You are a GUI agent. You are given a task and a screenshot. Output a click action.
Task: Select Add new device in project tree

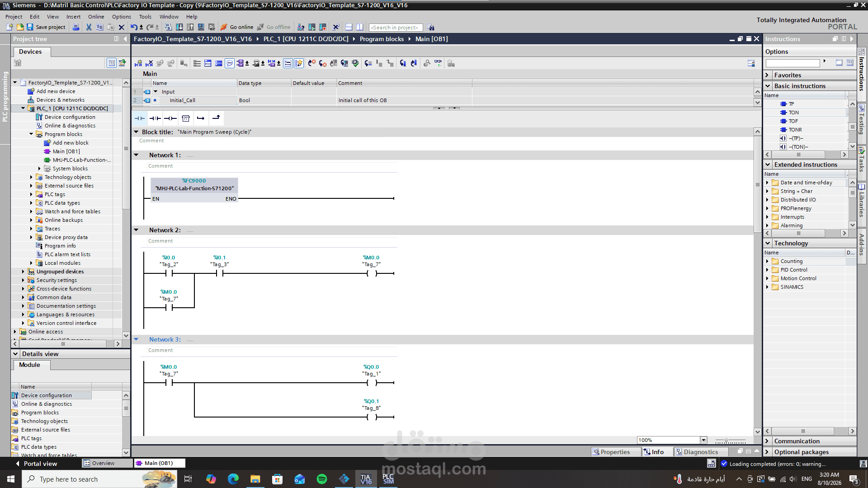point(56,91)
